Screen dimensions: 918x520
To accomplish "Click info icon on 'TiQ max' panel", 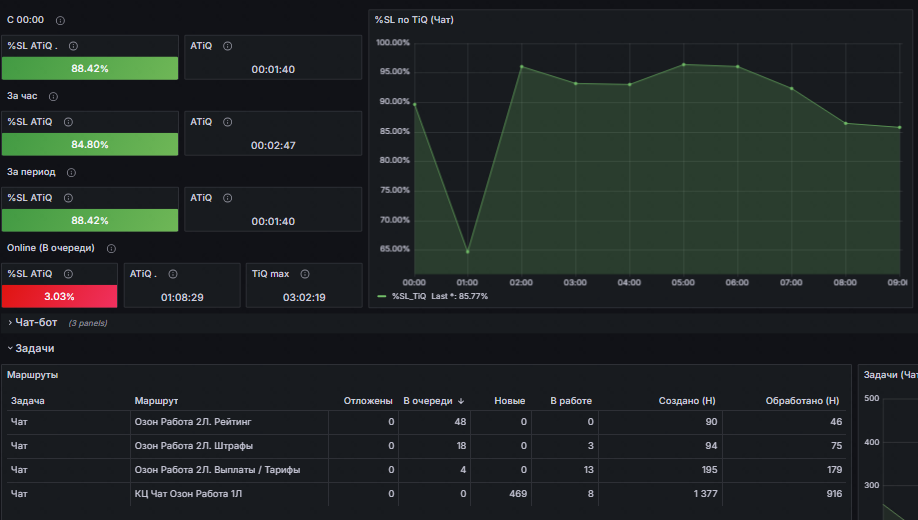I will [x=305, y=274].
